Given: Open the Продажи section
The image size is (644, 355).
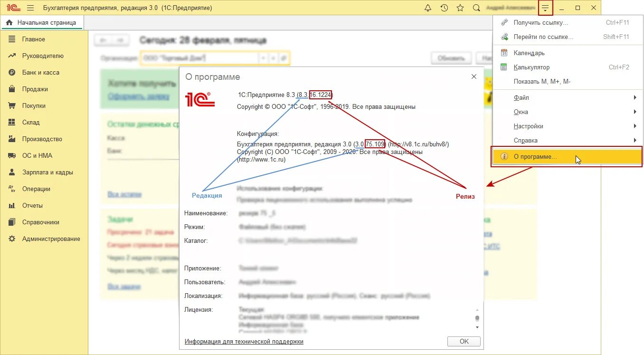Looking at the screenshot, I should click(x=35, y=89).
